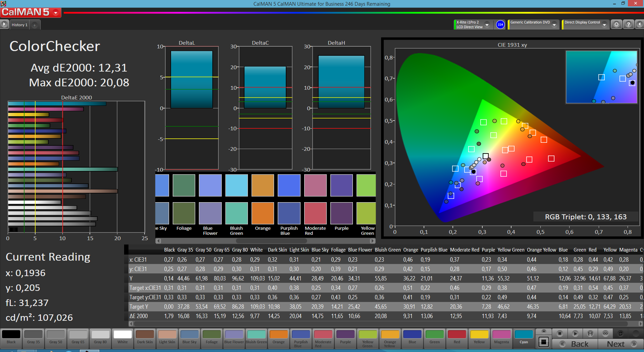Image resolution: width=644 pixels, height=352 pixels.
Task: Open help with the question mark icon
Action: click(628, 25)
